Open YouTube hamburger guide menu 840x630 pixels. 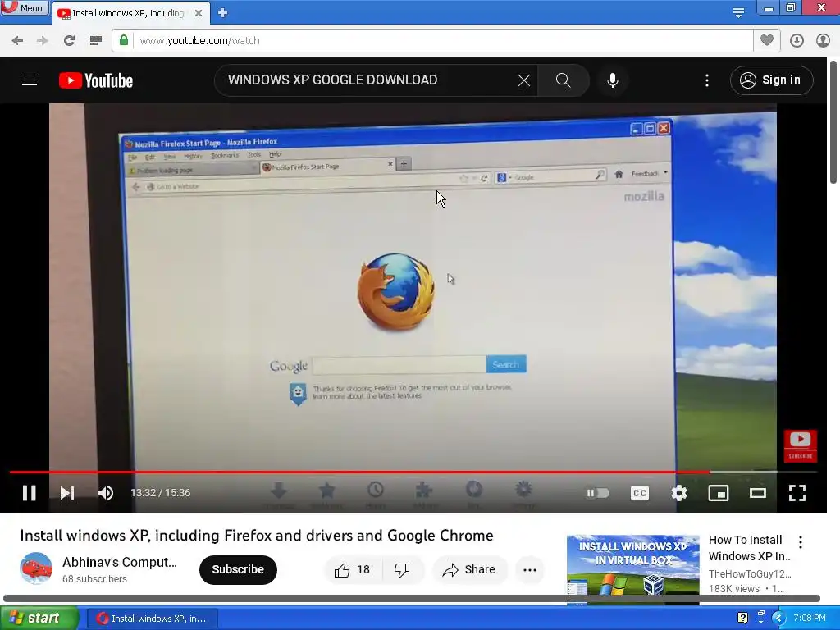pos(30,80)
